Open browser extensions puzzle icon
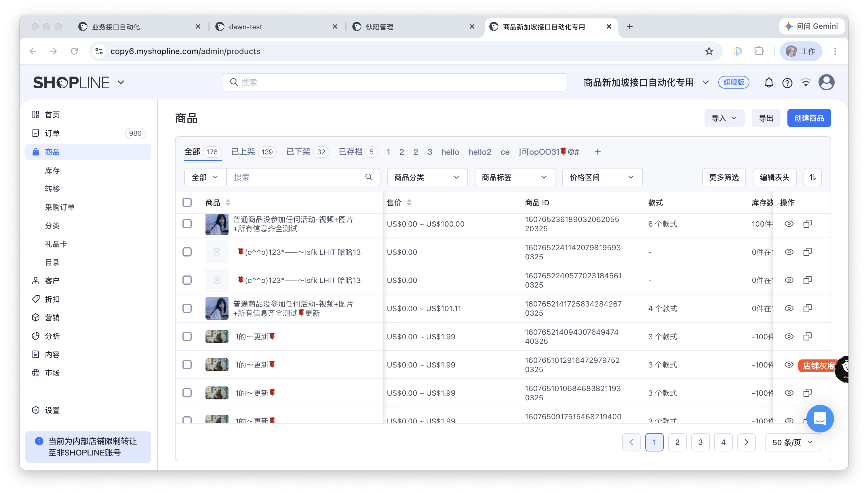The height and width of the screenshot is (494, 868). [x=759, y=51]
